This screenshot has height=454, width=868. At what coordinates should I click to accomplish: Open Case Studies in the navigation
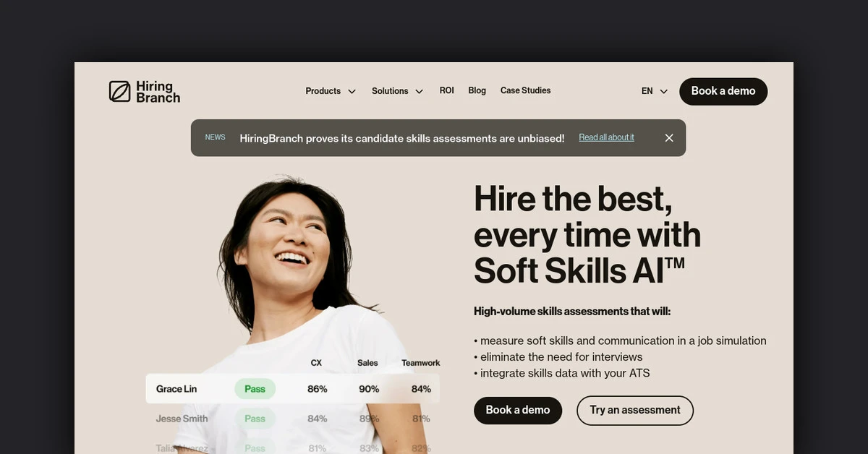(x=526, y=90)
